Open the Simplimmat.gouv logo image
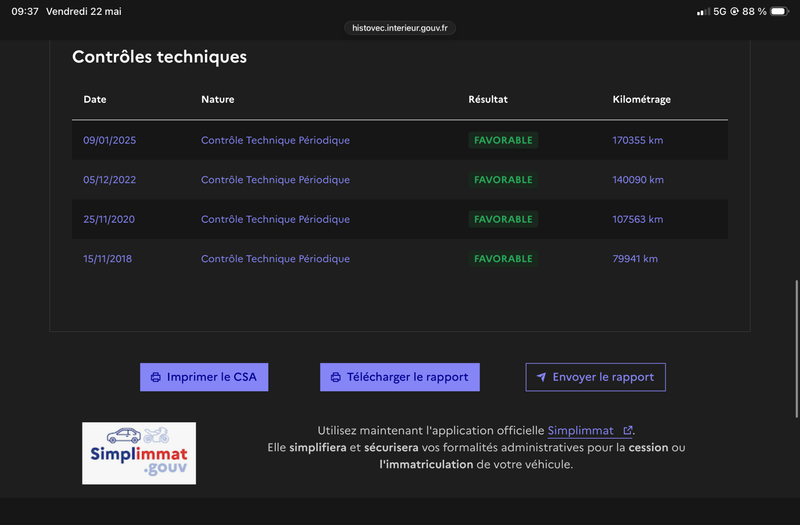This screenshot has width=800, height=525. click(x=139, y=453)
